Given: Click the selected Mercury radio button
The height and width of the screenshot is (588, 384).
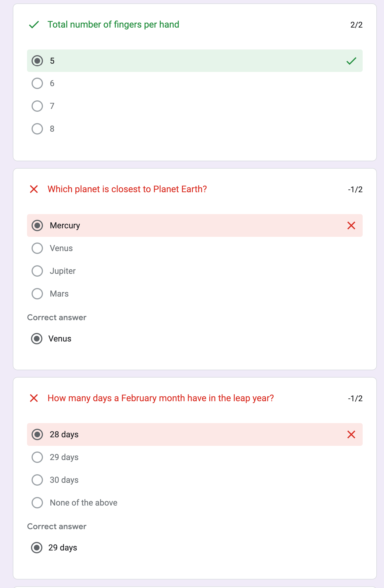Looking at the screenshot, I should (37, 225).
